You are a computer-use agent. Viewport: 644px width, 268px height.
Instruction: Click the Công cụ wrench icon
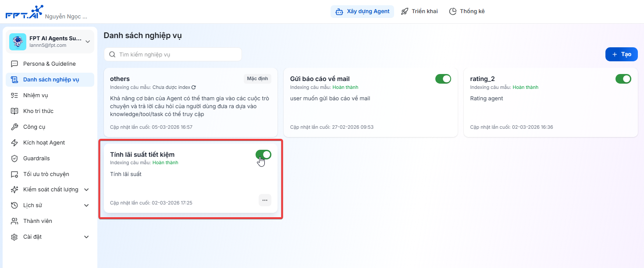point(14,127)
